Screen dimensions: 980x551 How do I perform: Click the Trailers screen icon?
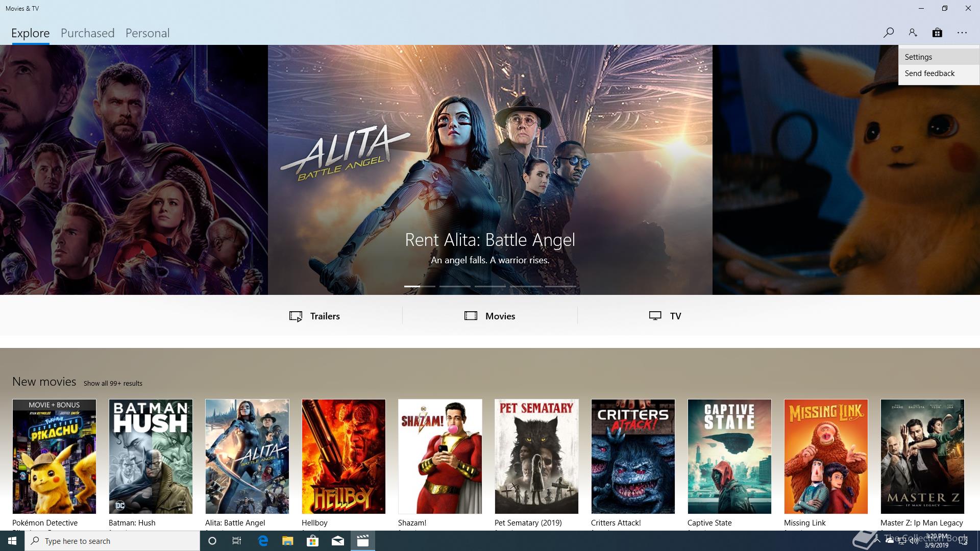click(x=296, y=316)
